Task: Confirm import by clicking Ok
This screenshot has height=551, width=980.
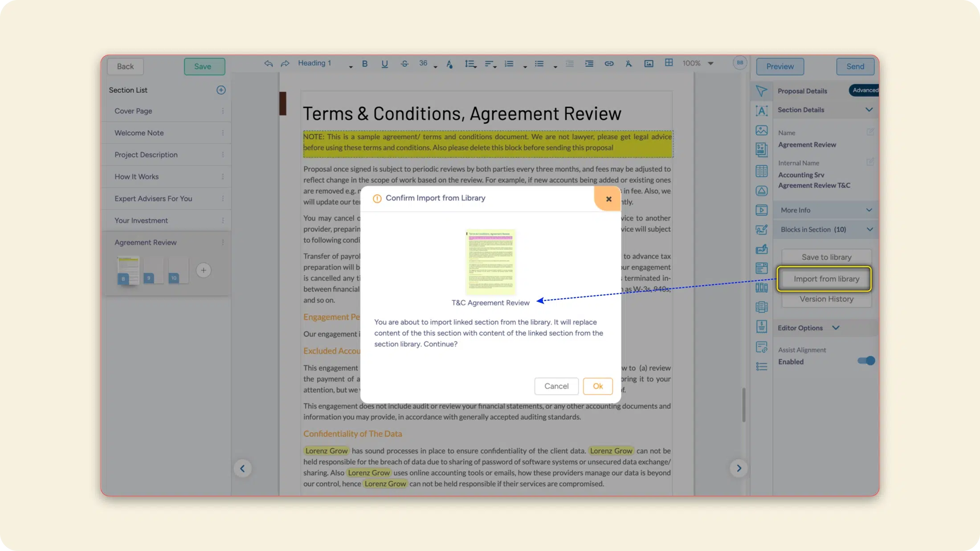Action: [x=598, y=386]
